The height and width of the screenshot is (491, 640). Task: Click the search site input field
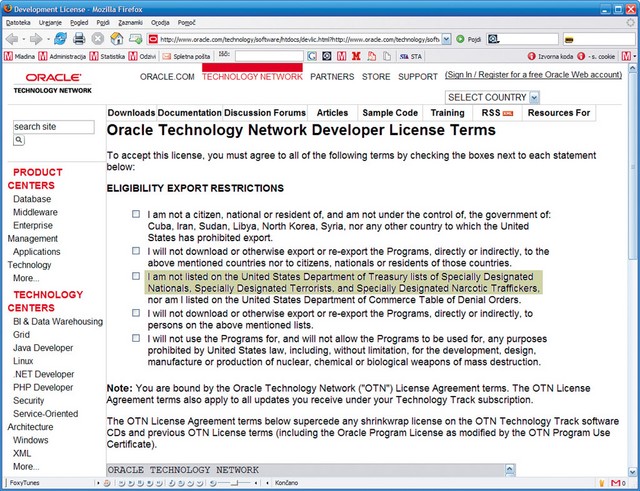(x=53, y=127)
